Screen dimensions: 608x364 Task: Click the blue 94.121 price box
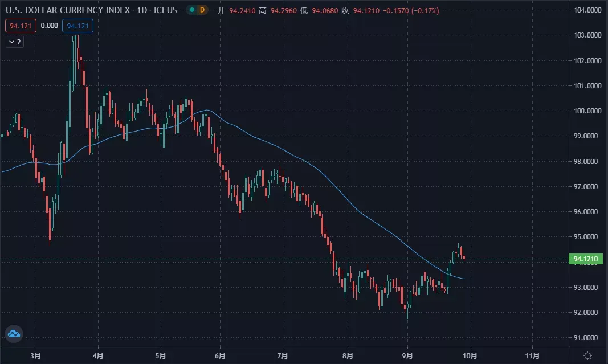pyautogui.click(x=77, y=26)
